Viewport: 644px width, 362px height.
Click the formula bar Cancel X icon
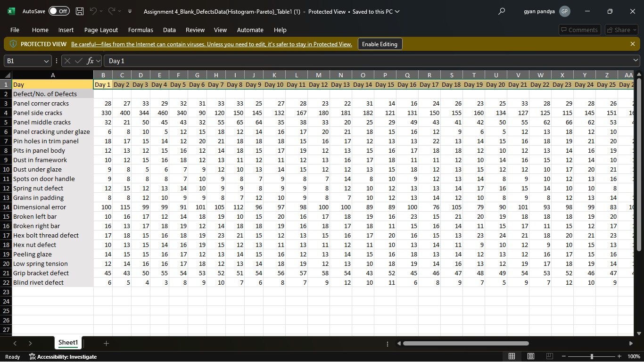(x=67, y=61)
